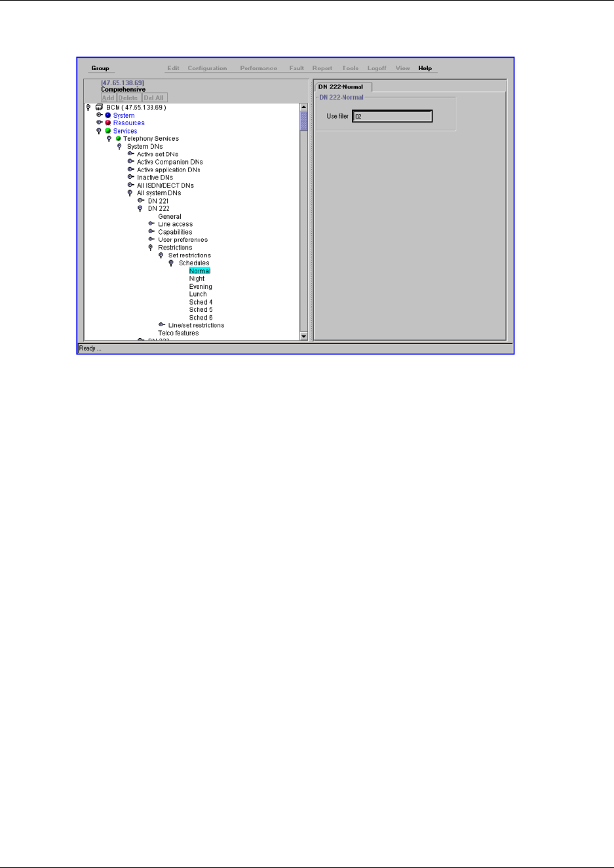This screenshot has width=614, height=868.
Task: Select the DN 222-Normal tab
Action: [343, 86]
